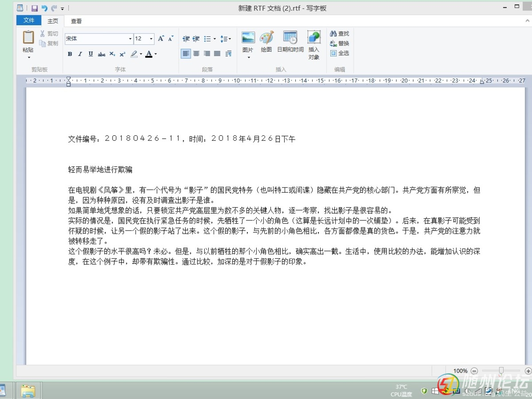
Task: Open File Explorer from the taskbar
Action: coord(28,391)
